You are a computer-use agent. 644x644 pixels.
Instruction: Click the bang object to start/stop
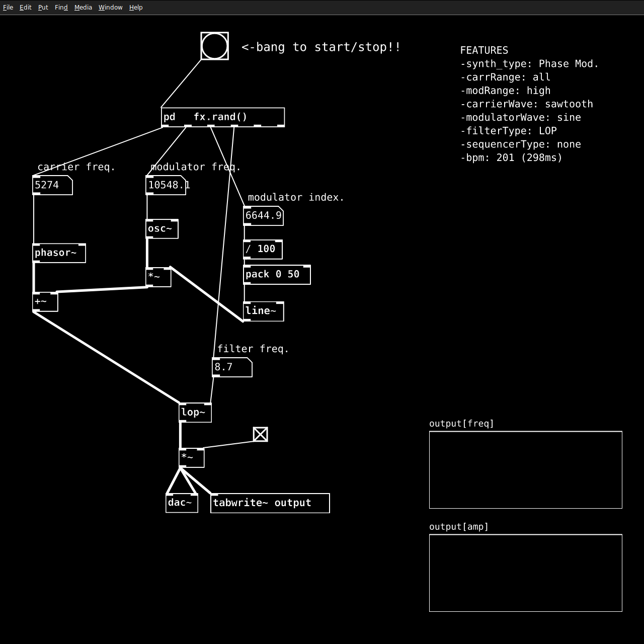tap(215, 46)
